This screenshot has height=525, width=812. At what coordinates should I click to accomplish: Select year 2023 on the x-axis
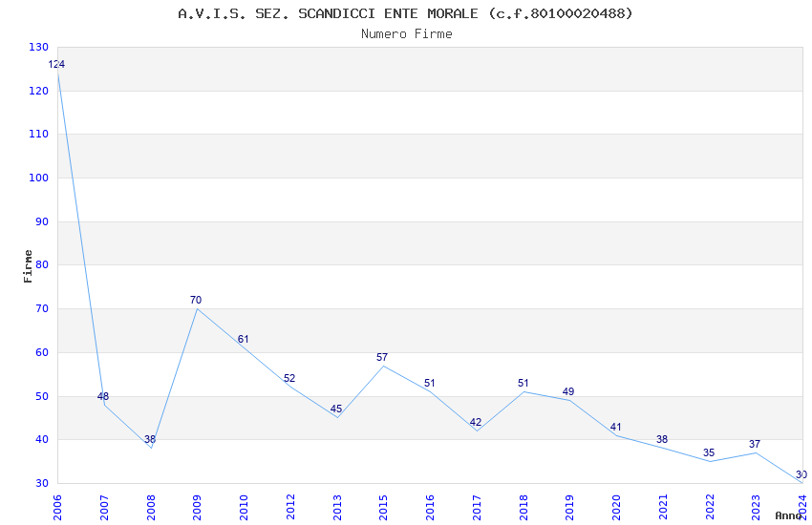click(757, 507)
